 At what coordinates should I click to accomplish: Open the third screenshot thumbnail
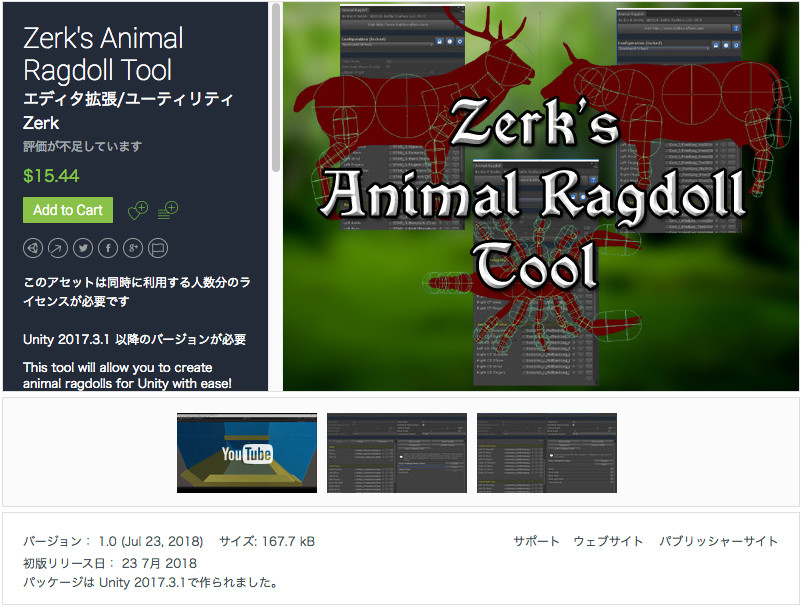click(x=547, y=453)
